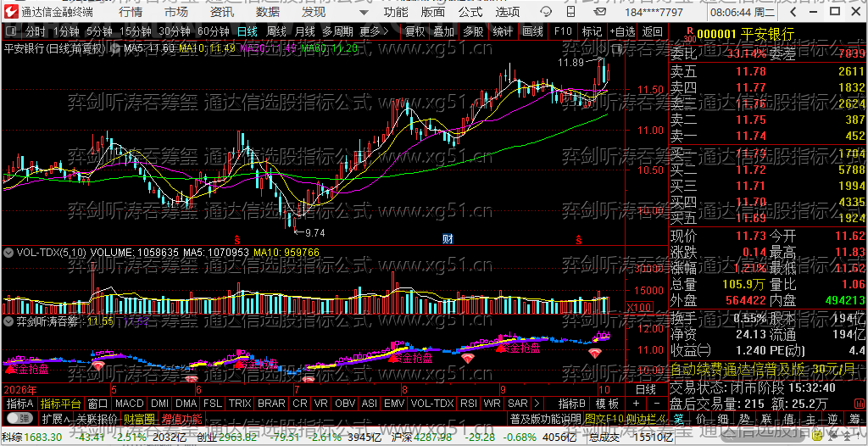Open the 行情 menu

(x=130, y=12)
